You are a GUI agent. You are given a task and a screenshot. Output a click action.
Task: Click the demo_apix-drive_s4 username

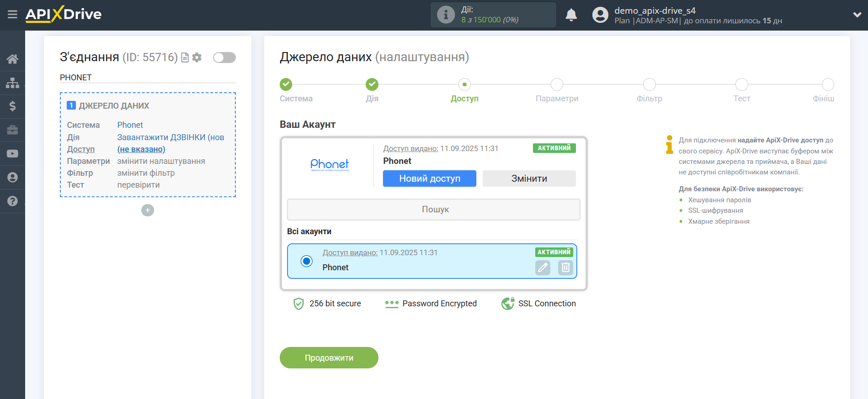pyautogui.click(x=655, y=10)
